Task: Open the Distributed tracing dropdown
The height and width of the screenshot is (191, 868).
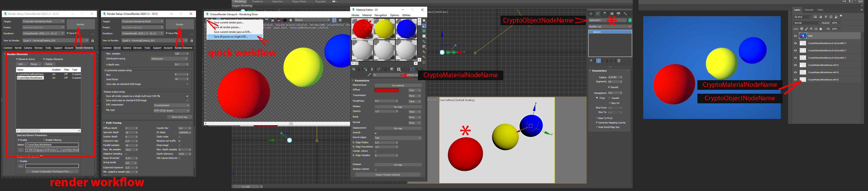Action: 169,59
